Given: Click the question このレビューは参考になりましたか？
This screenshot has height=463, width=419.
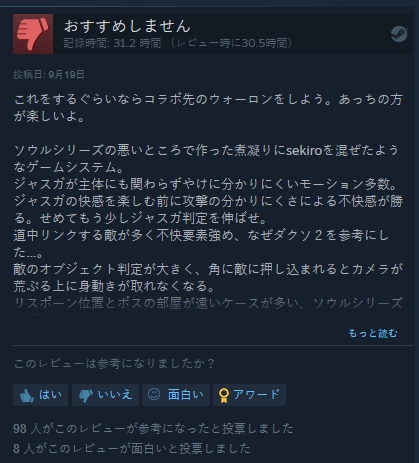Looking at the screenshot, I should [114, 363].
